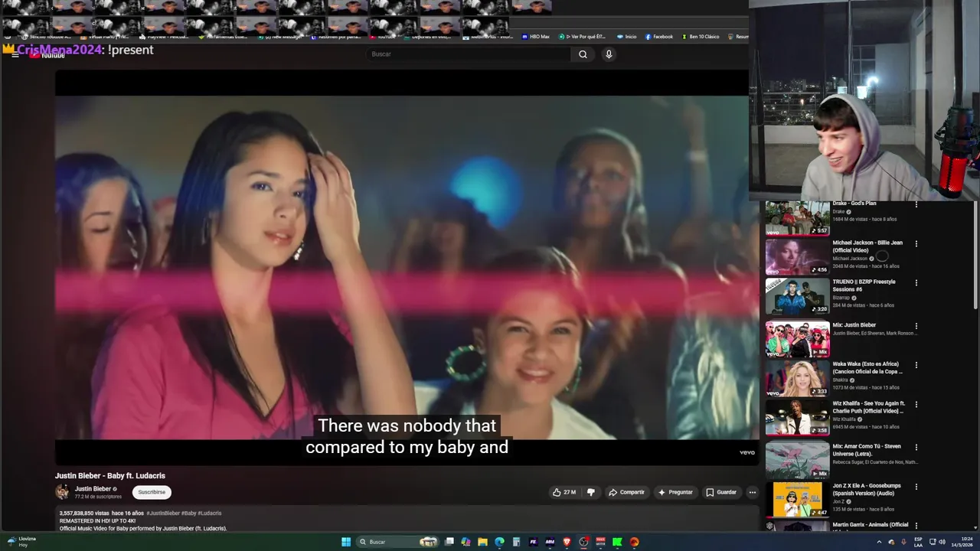Open the Ben 10 Clásico bookmark
This screenshot has height=551, width=980.
[x=700, y=37]
